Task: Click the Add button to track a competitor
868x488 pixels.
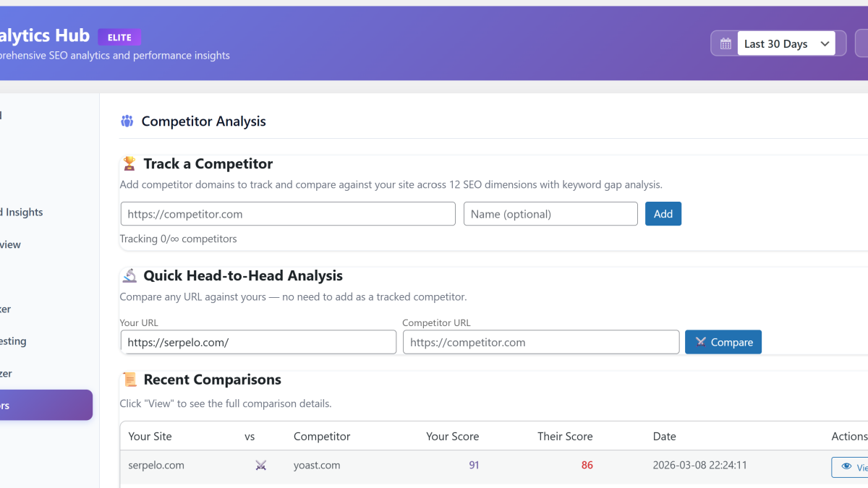Action: (663, 213)
